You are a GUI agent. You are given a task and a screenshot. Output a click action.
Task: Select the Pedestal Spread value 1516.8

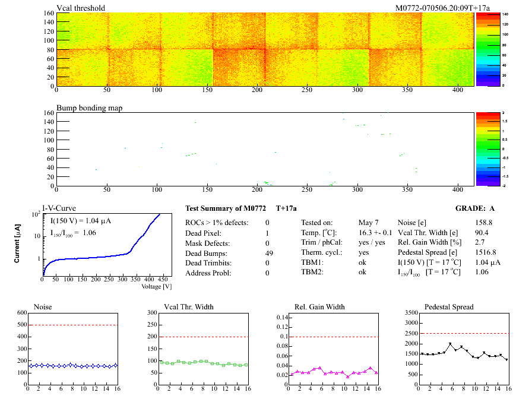click(x=486, y=253)
